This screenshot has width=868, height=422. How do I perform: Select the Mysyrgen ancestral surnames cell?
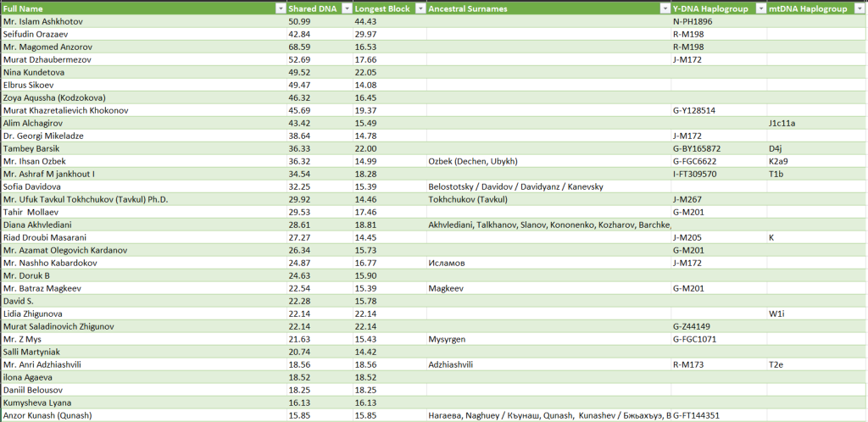(449, 339)
